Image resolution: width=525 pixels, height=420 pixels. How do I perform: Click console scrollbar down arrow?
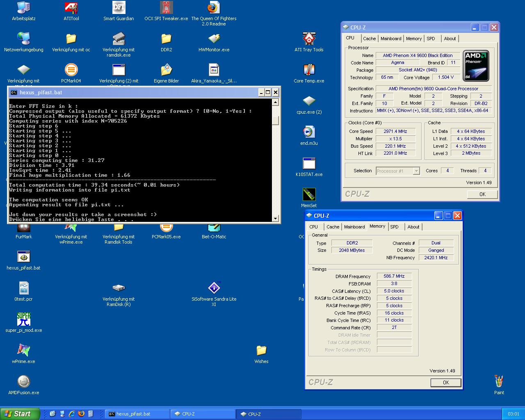click(276, 218)
